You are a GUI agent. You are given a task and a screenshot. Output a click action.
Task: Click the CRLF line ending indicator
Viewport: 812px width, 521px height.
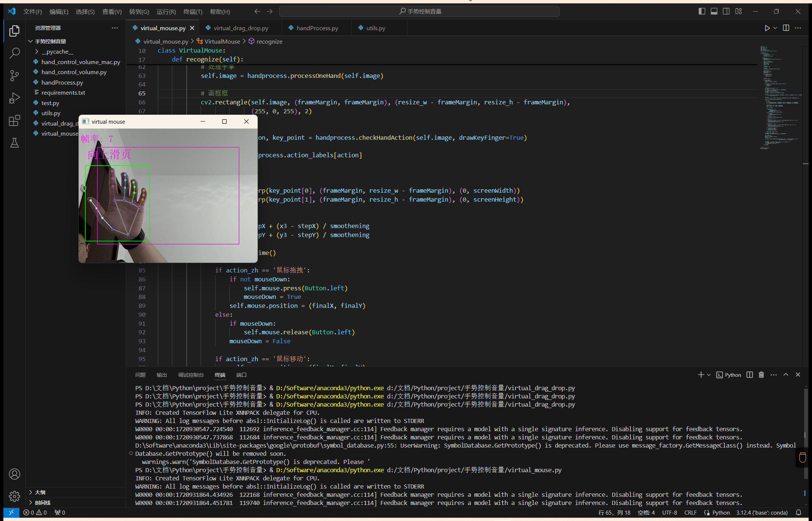click(x=690, y=513)
